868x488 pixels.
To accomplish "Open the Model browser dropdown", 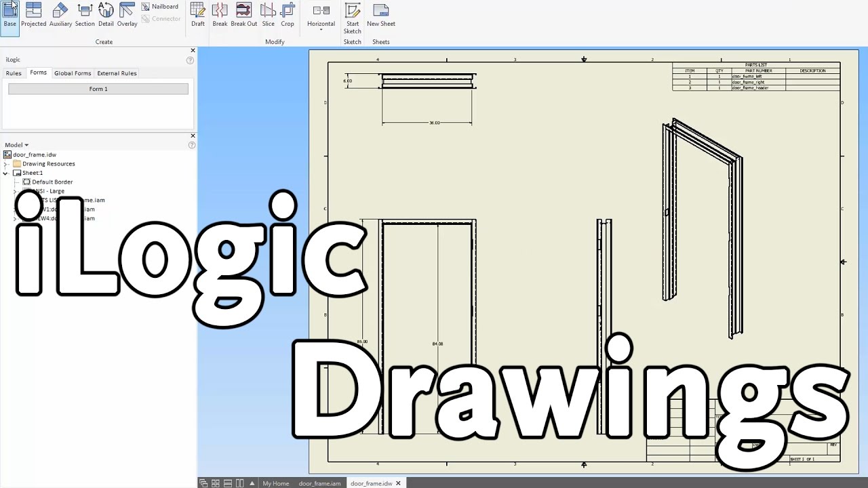I will pyautogui.click(x=17, y=145).
